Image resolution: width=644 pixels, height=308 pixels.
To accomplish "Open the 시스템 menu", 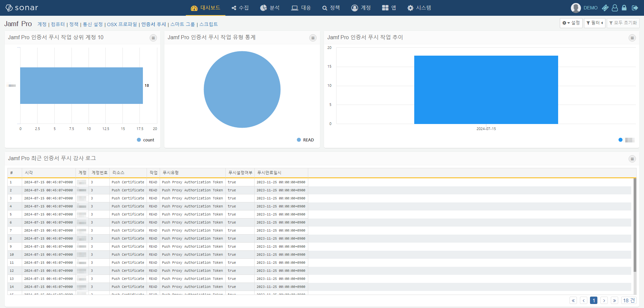I will [x=419, y=8].
